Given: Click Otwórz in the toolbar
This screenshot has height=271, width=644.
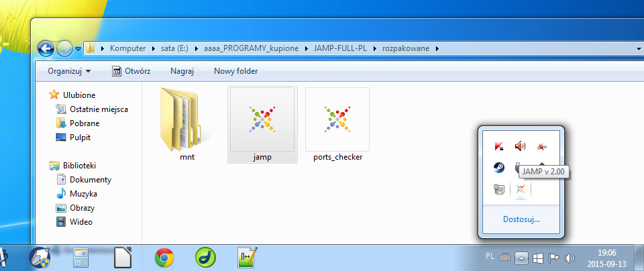Looking at the screenshot, I should pos(131,71).
